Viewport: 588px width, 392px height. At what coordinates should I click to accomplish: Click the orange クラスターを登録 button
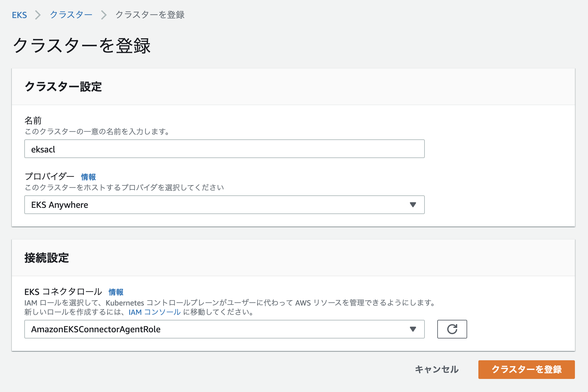[526, 370]
